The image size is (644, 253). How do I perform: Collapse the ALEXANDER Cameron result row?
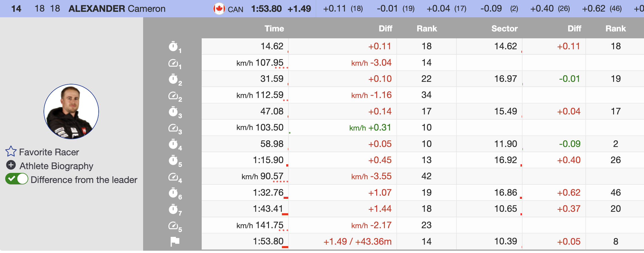tap(117, 9)
